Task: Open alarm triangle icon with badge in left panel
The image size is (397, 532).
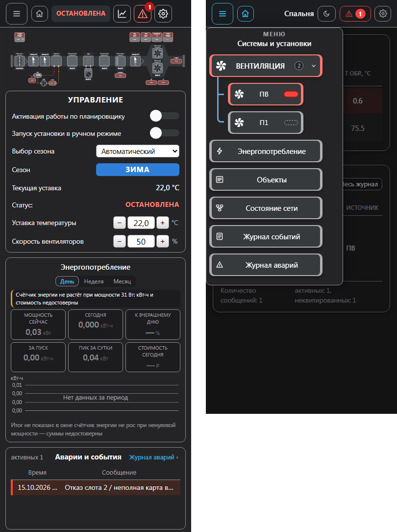Action: [143, 14]
